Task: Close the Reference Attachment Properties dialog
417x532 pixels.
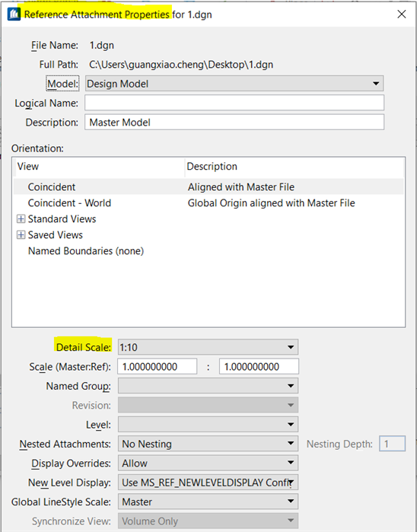Action: tap(402, 14)
